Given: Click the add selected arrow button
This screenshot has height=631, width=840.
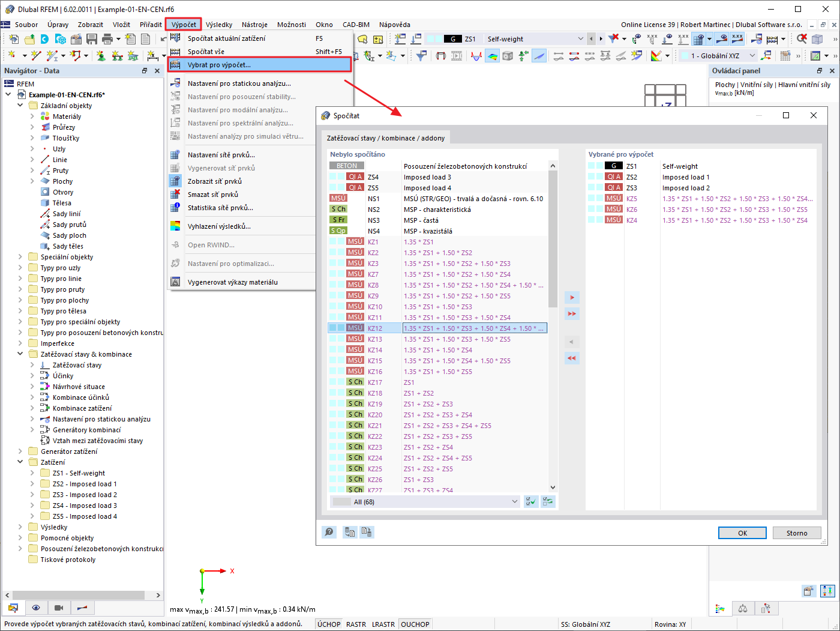Looking at the screenshot, I should click(x=572, y=297).
